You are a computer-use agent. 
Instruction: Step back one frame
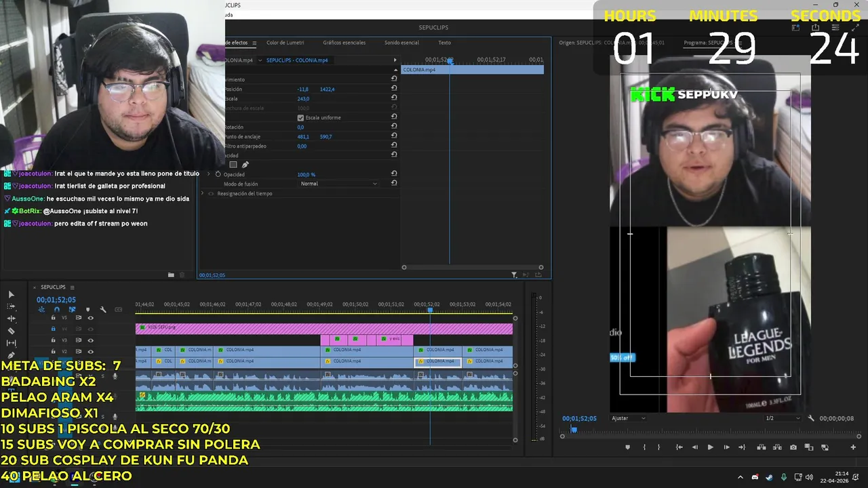coord(695,447)
